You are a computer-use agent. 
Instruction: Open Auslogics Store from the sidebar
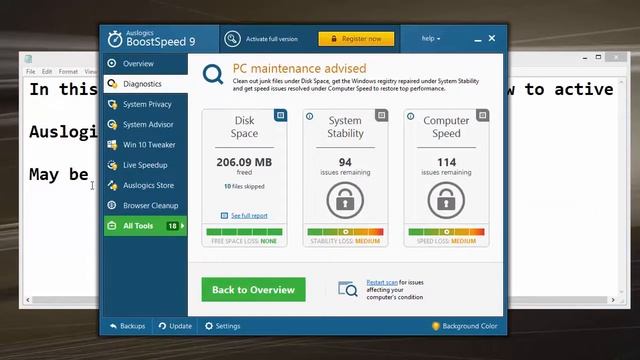[x=146, y=185]
